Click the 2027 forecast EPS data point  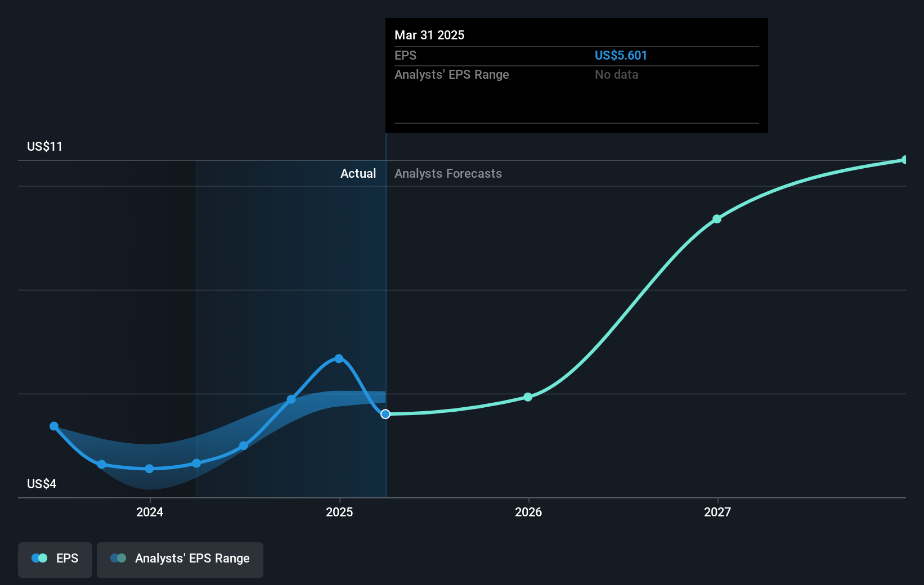(x=717, y=219)
